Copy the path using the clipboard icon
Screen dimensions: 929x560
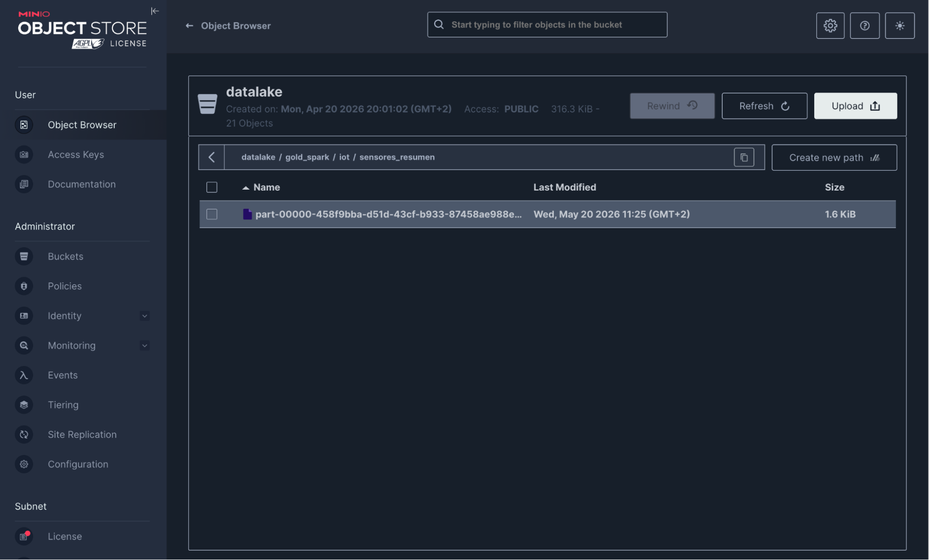744,158
